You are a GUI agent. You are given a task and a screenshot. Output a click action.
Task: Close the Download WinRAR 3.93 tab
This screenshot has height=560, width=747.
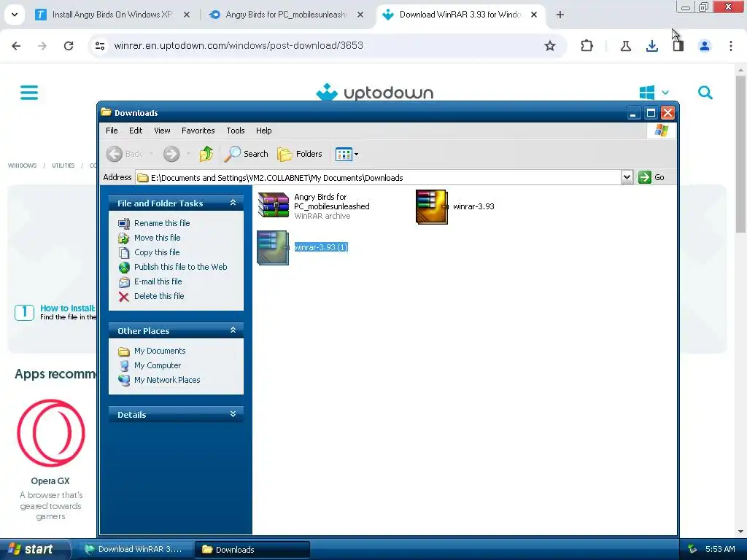(534, 15)
